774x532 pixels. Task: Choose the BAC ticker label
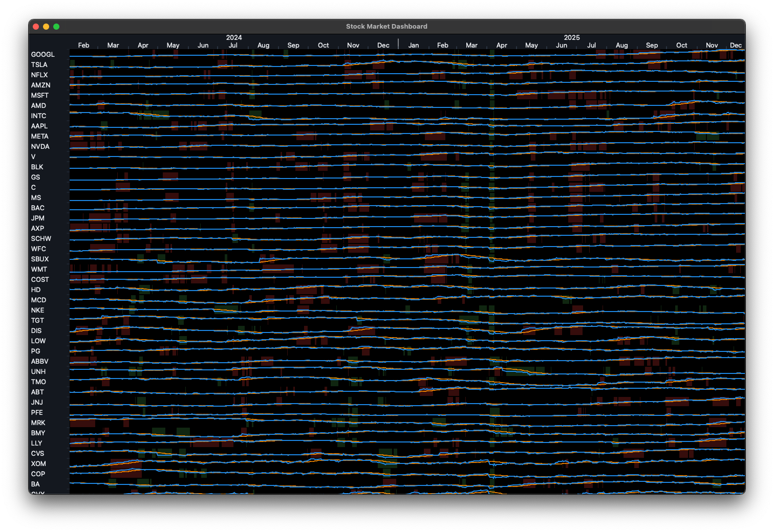(x=37, y=208)
